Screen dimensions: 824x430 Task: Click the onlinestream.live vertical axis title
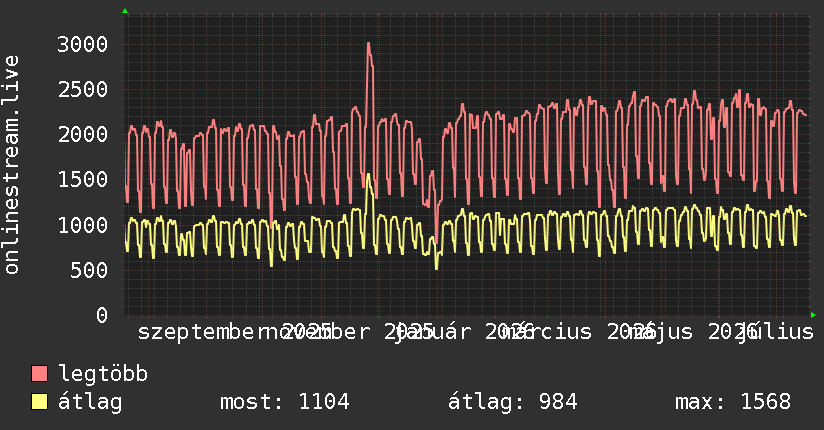pos(12,165)
